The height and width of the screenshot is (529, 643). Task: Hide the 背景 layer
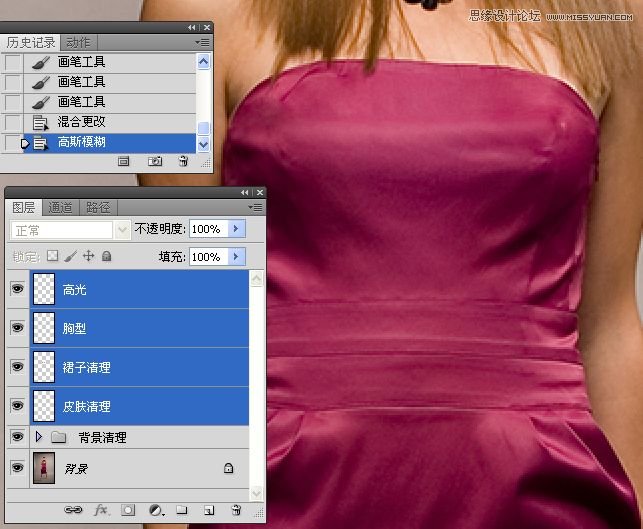click(17, 467)
